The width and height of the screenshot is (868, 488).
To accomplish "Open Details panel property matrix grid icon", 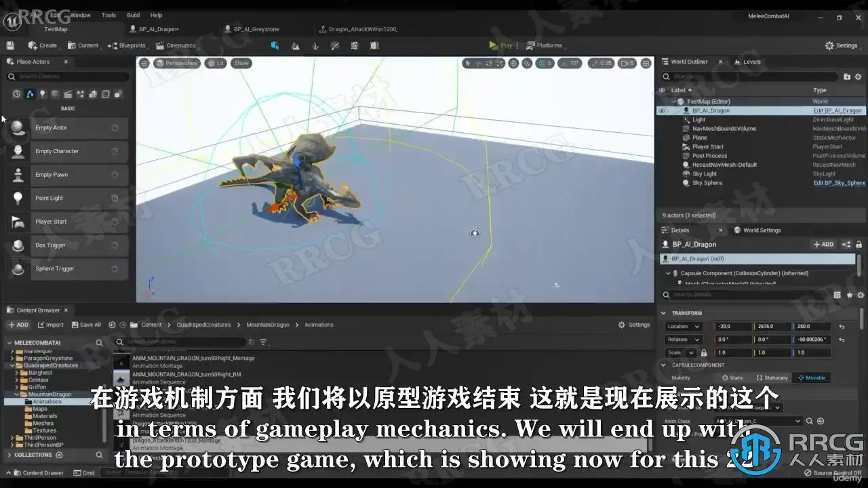I will [x=837, y=295].
